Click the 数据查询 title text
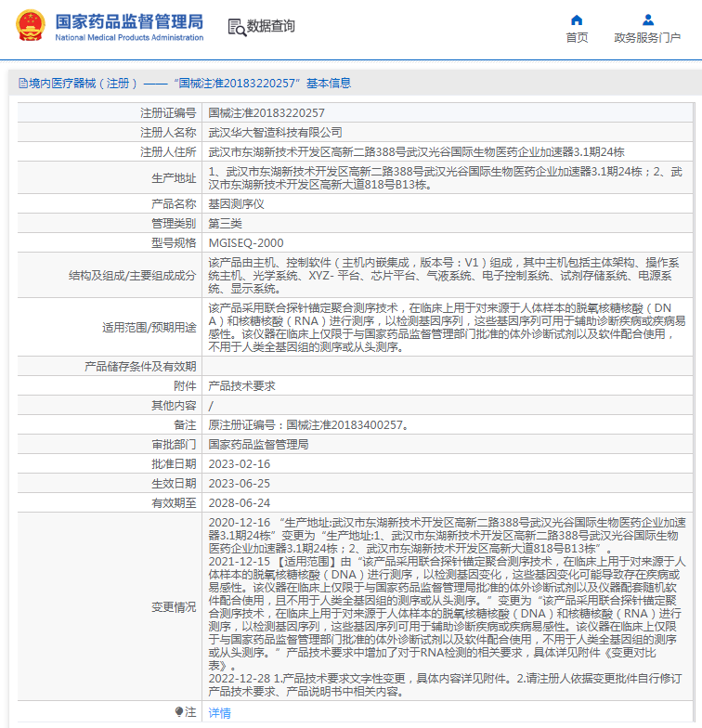Image resolution: width=702 pixels, height=728 pixels. coord(271,26)
